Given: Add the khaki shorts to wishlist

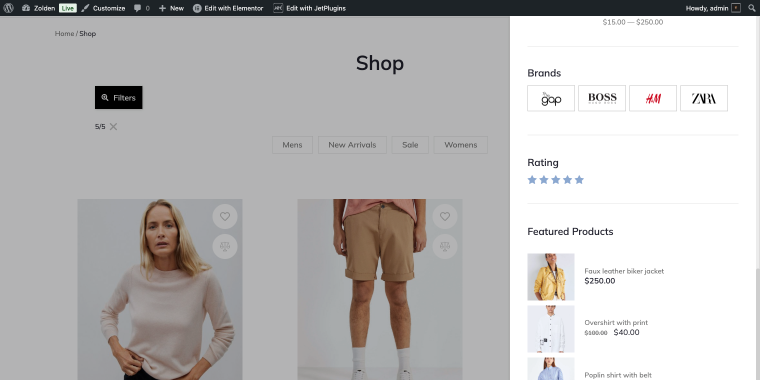Looking at the screenshot, I should coord(445,217).
